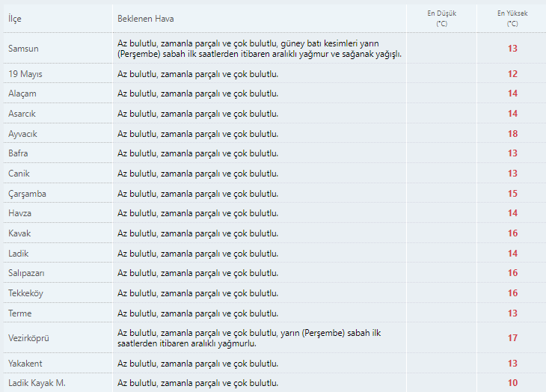Select the Asarcık district name
Image resolution: width=546 pixels, height=392 pixels.
22,114
